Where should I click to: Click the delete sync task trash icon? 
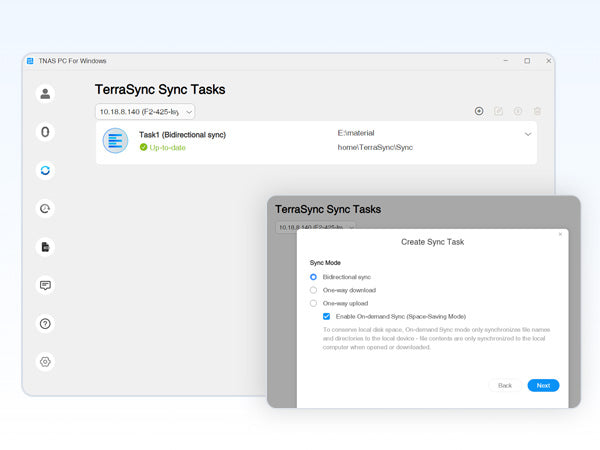click(537, 111)
